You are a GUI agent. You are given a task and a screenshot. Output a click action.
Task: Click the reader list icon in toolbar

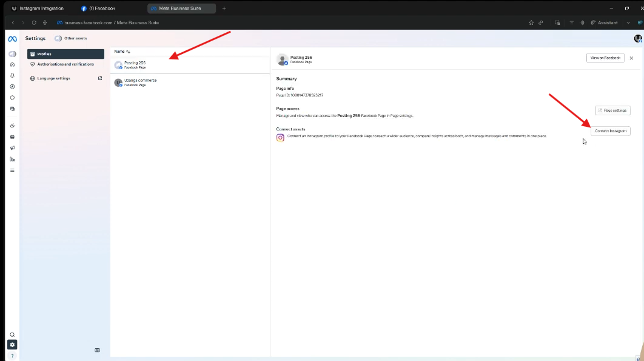(x=571, y=22)
